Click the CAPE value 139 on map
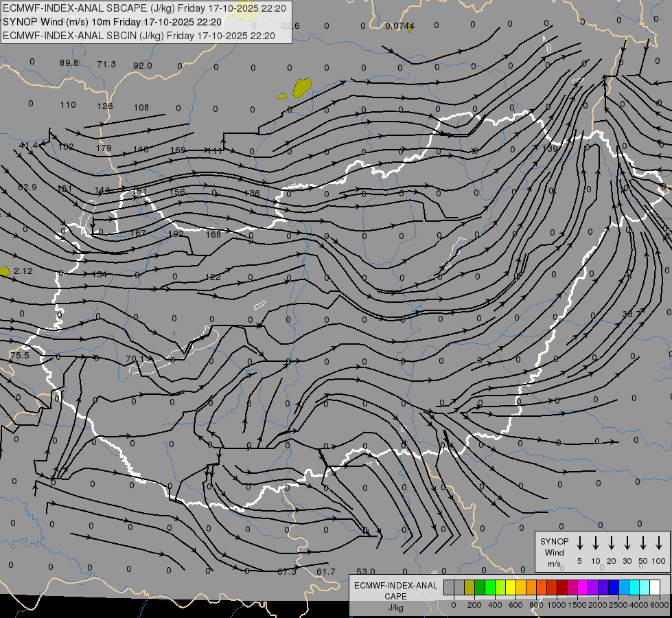 pos(550,149)
